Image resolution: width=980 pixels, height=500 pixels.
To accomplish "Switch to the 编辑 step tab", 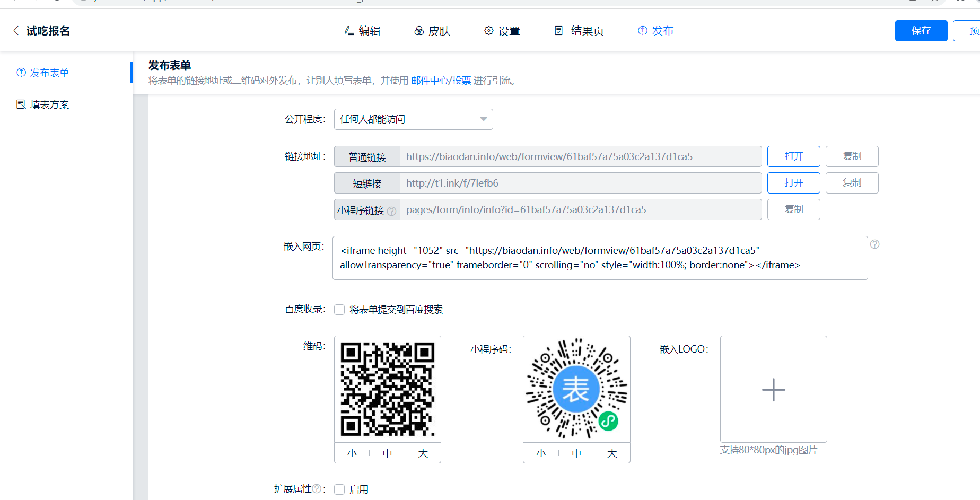I will coord(363,31).
